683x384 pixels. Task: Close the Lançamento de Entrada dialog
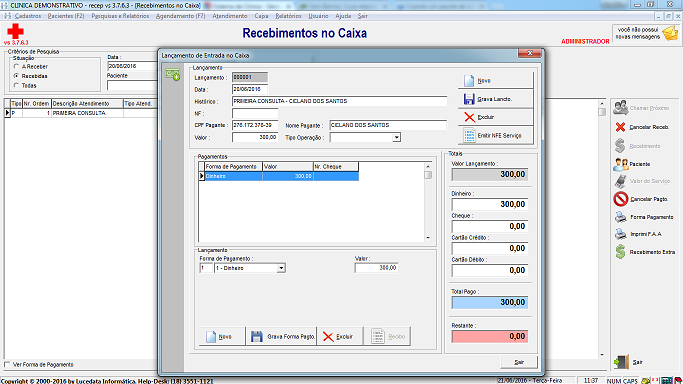pos(530,53)
